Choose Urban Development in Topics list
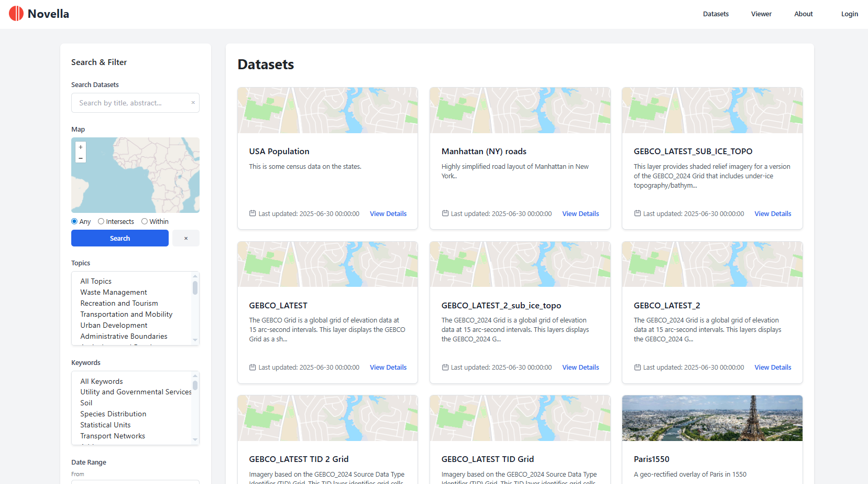 click(x=114, y=325)
